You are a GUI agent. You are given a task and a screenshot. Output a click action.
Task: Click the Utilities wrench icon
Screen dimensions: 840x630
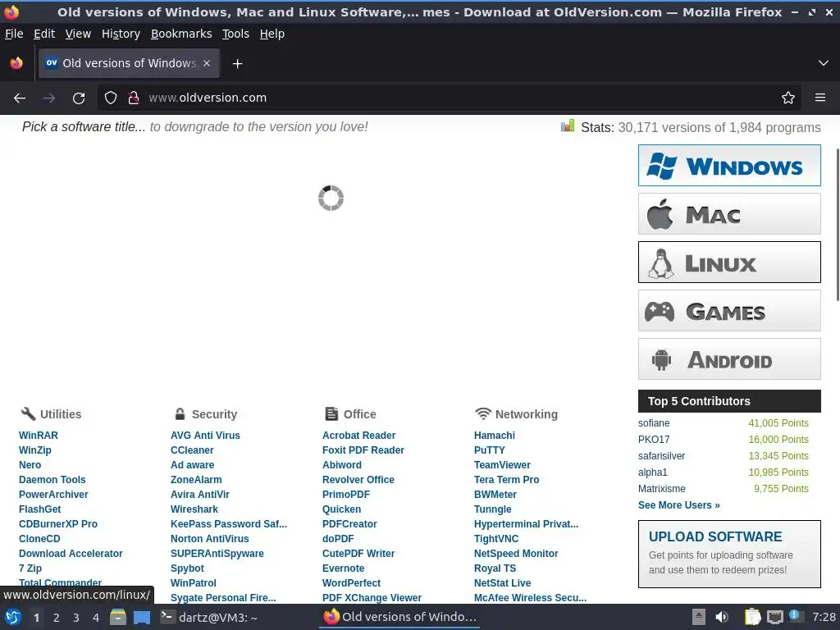click(28, 413)
